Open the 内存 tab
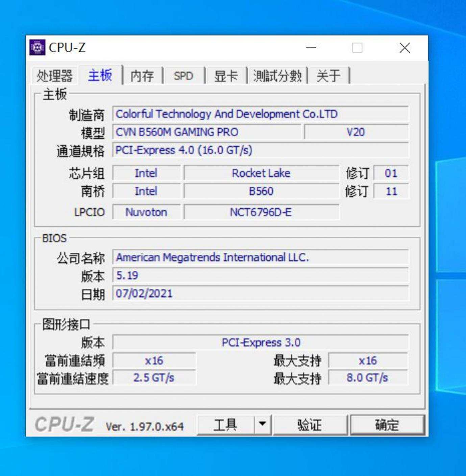Image resolution: width=466 pixels, height=476 pixels. pos(142,76)
